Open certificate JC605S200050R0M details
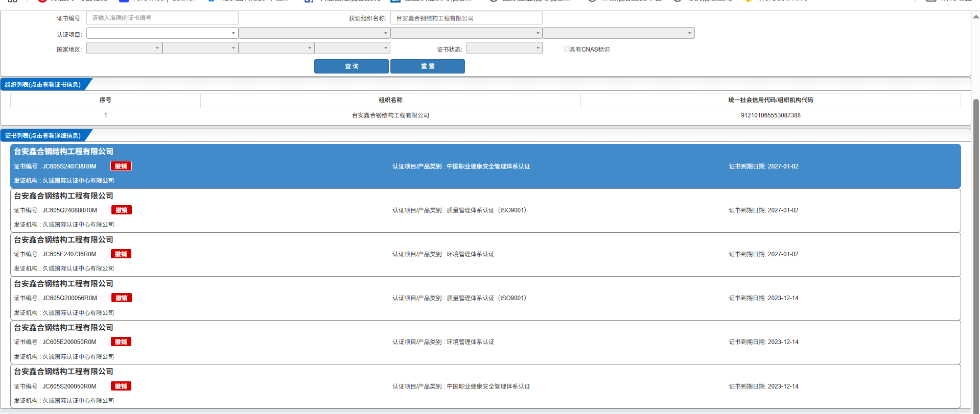This screenshot has height=414, width=980. (x=485, y=386)
